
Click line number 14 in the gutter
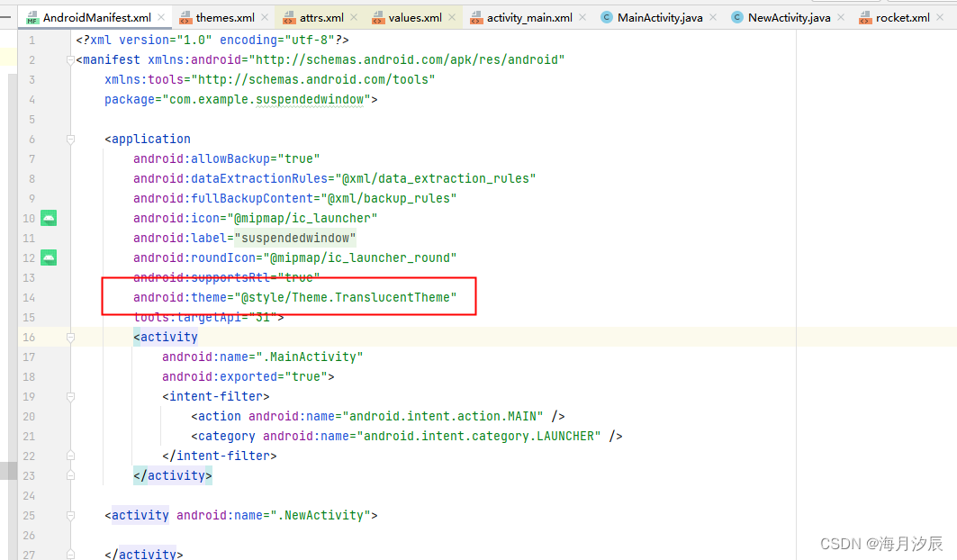[x=28, y=297]
